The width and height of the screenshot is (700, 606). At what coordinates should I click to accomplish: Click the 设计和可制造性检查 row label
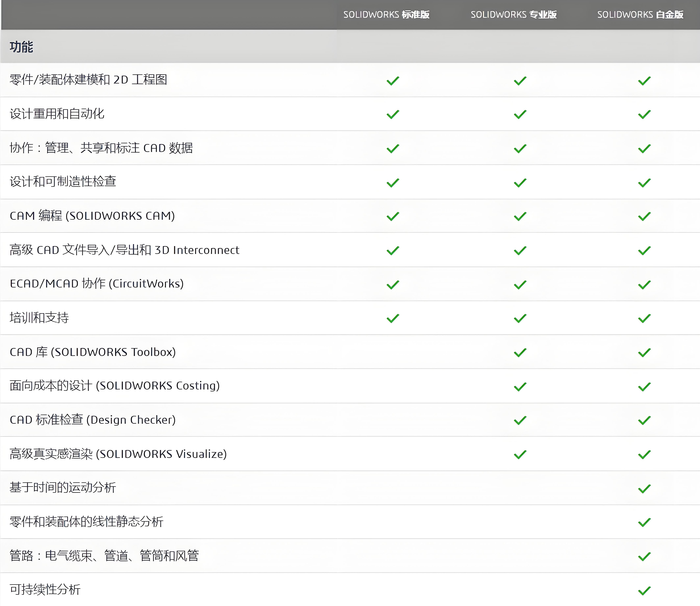(63, 182)
